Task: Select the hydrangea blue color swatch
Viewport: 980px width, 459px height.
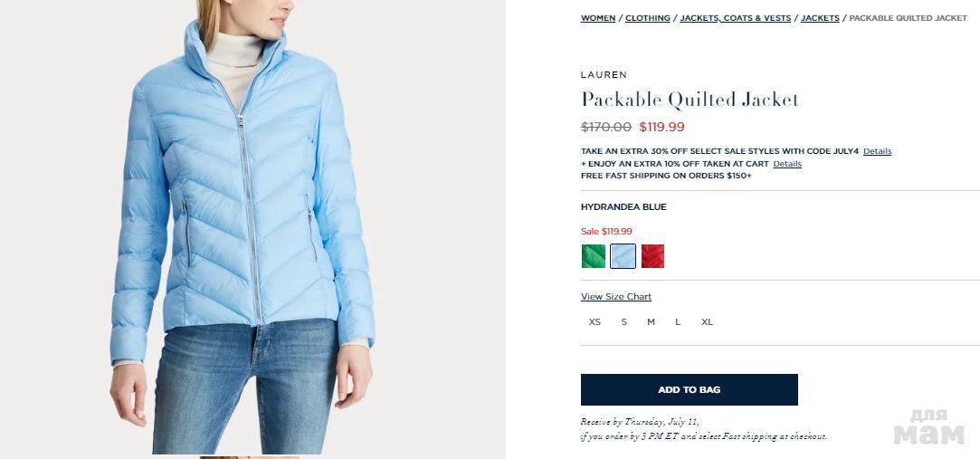Action: [623, 256]
